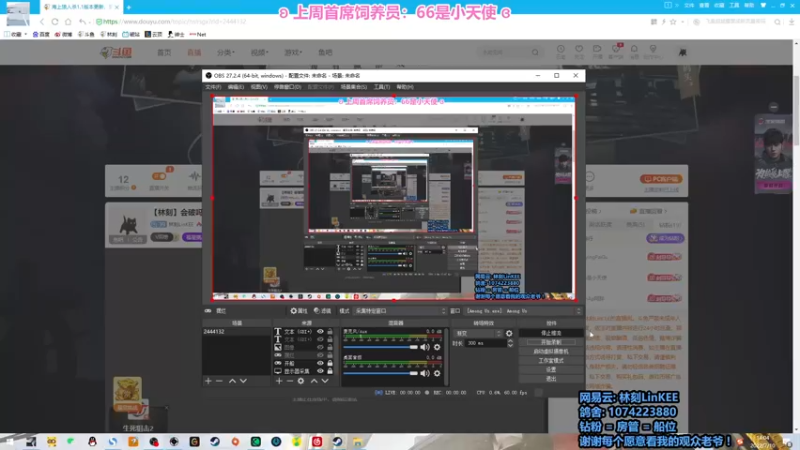The width and height of the screenshot is (800, 450).
Task: Open the 窗口 Among Us window dropdown
Action: click(x=523, y=311)
